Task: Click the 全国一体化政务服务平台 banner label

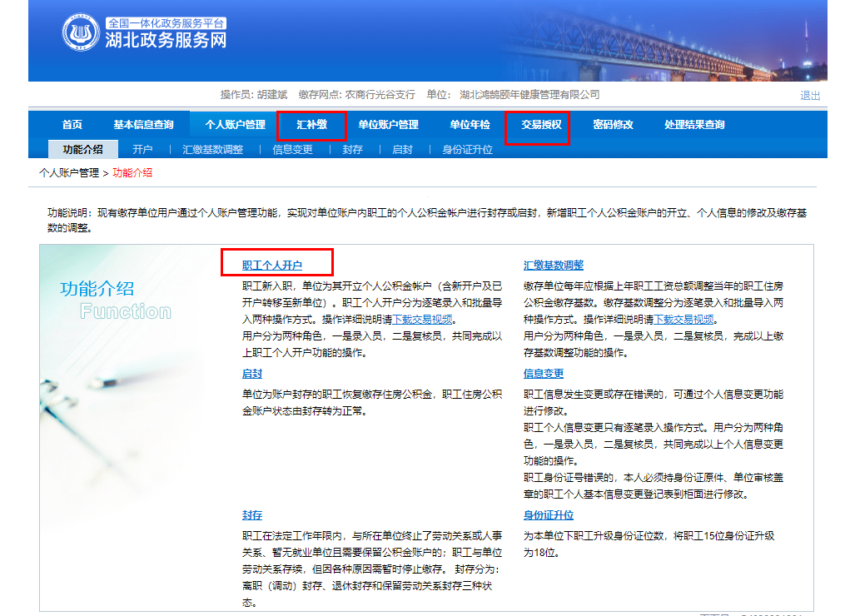Action: point(166,23)
